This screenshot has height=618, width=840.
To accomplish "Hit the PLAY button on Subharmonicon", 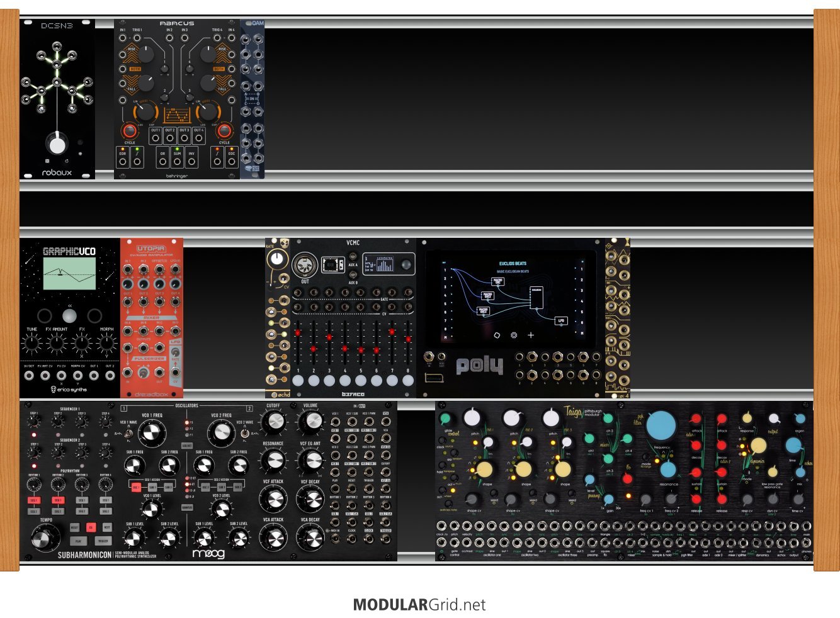I will [x=78, y=541].
